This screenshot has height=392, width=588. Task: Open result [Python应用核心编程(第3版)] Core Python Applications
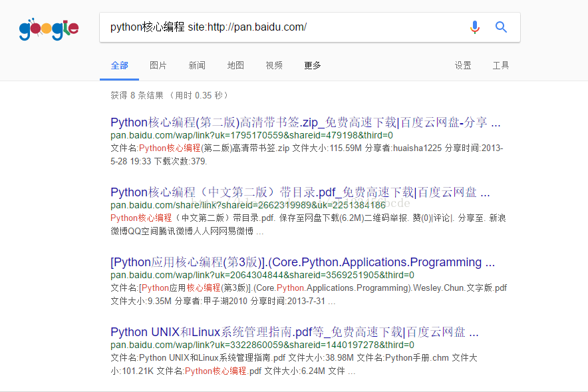click(x=303, y=262)
